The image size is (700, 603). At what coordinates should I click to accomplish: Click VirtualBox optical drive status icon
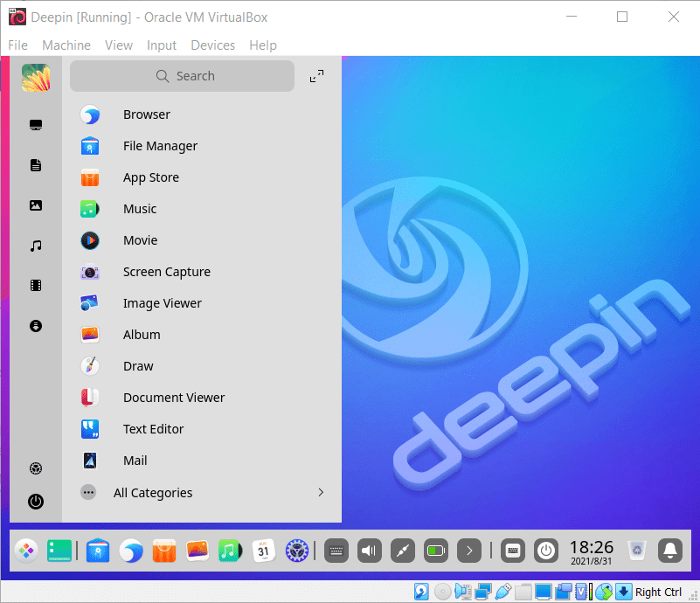(x=442, y=592)
